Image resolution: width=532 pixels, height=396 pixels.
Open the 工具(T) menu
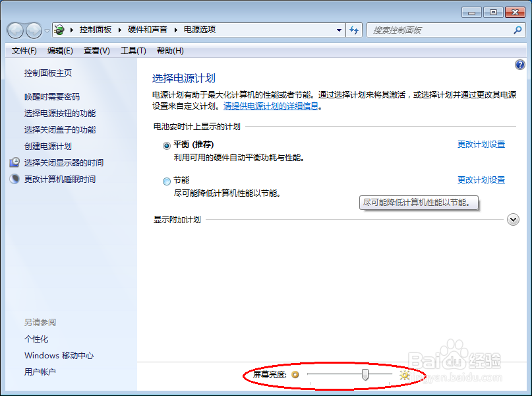(x=133, y=51)
